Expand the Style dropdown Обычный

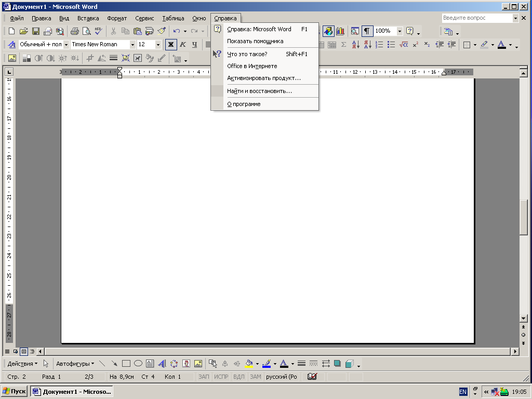[66, 45]
